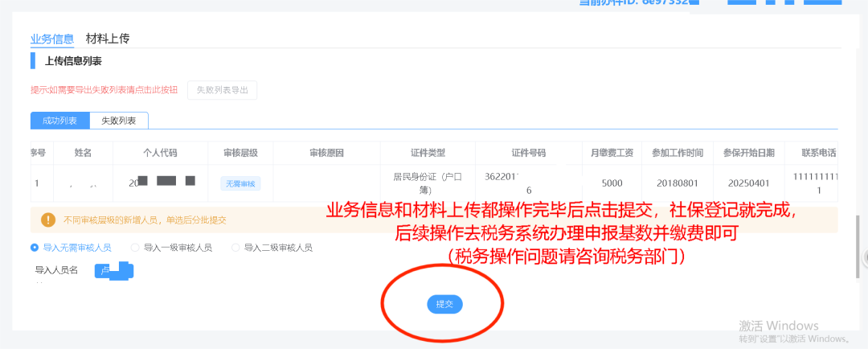Click the 证件号码 column header
The width and height of the screenshot is (868, 349).
529,154
